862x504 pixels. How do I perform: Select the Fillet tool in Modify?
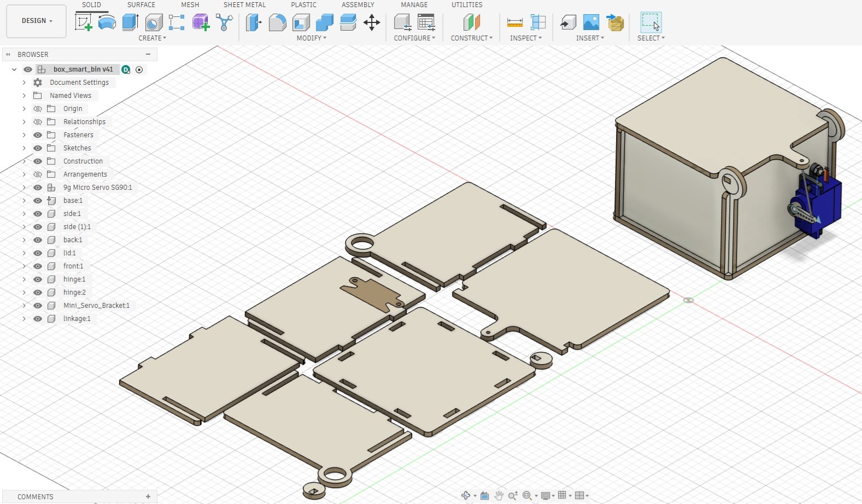click(x=277, y=22)
